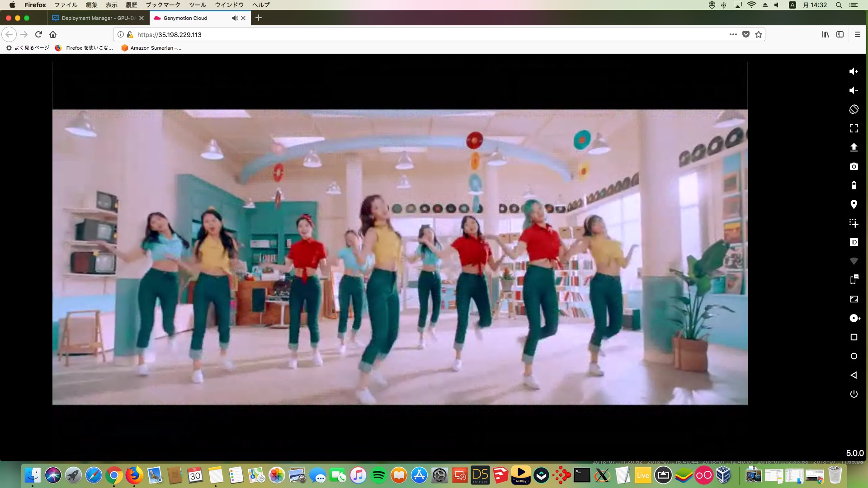Open Spotlight search in menu bar
Image resolution: width=868 pixels, height=488 pixels.
pos(839,5)
